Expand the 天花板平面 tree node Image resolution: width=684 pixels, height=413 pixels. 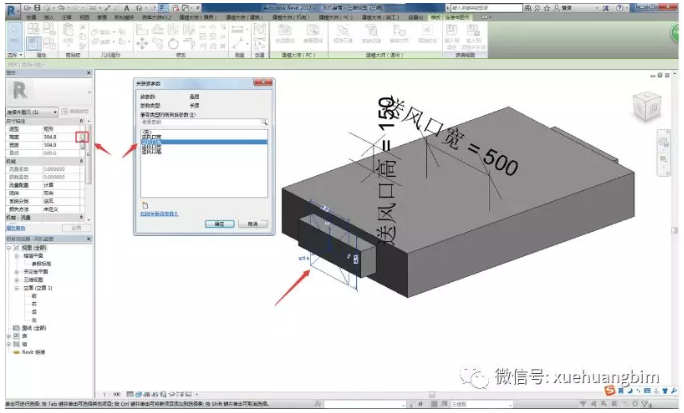click(x=17, y=272)
